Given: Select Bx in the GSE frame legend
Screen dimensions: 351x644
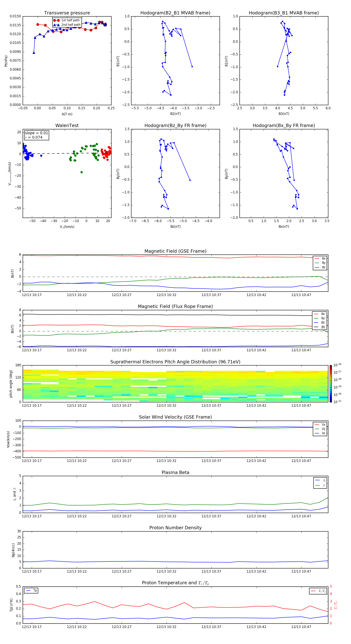Looking at the screenshot, I should coord(320,259).
